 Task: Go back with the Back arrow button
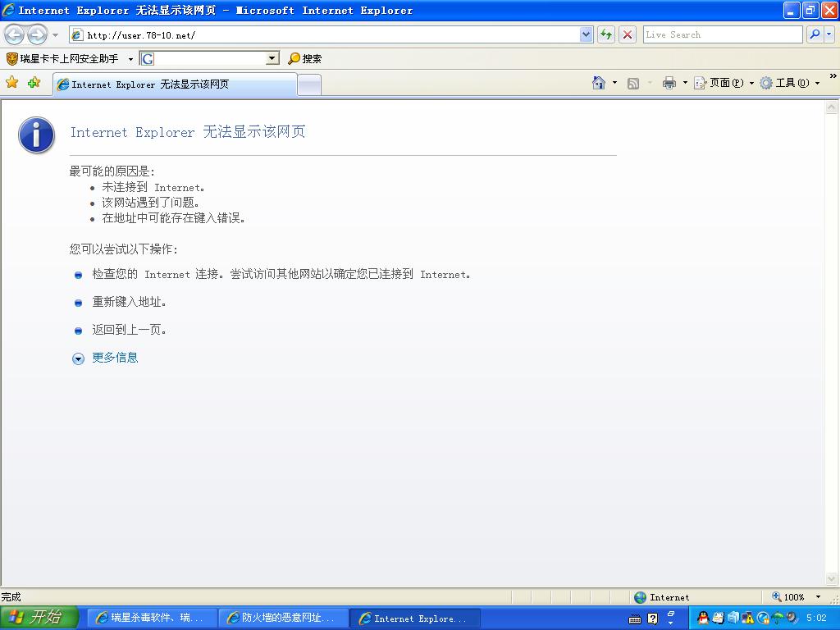(x=15, y=35)
